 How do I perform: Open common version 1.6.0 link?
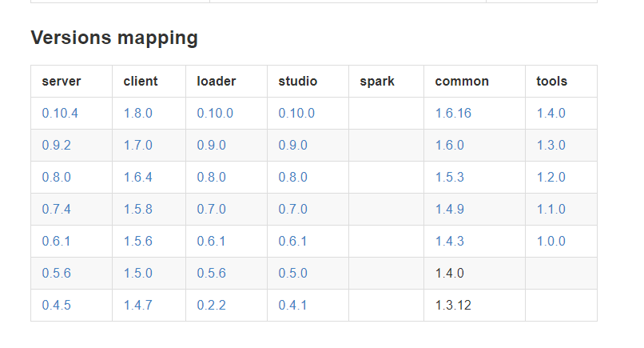pyautogui.click(x=450, y=146)
